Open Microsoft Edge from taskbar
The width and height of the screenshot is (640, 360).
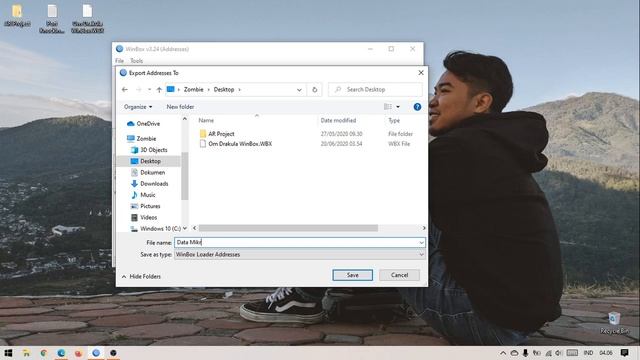click(61, 353)
